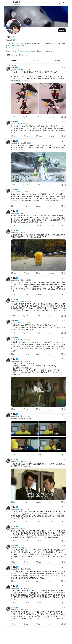Switch to the Replies tab
72x644 pixels.
(x=36, y=61)
